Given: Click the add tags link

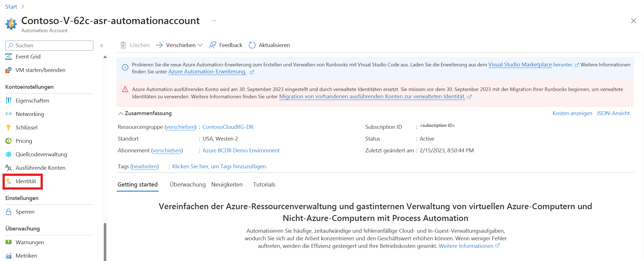Looking at the screenshot, I should tap(219, 166).
